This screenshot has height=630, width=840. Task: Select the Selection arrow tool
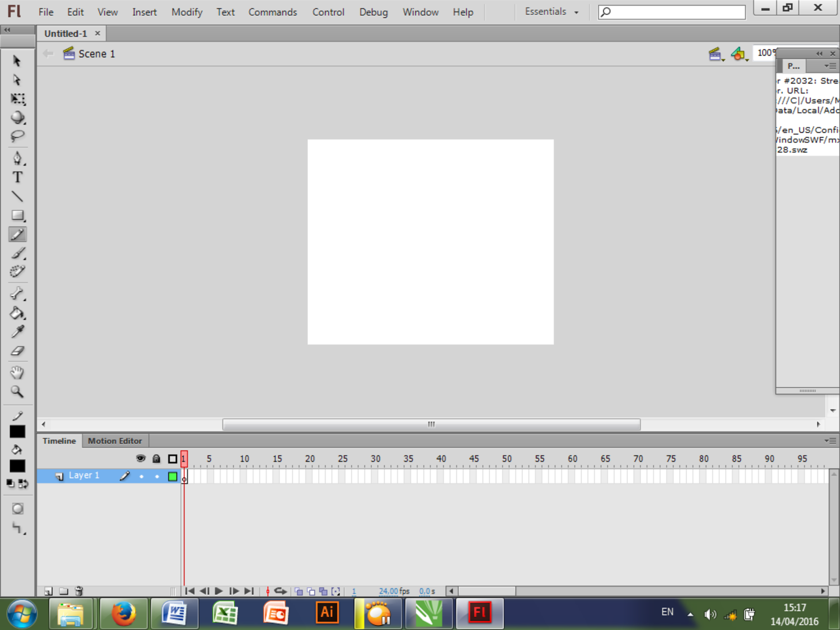pyautogui.click(x=17, y=61)
